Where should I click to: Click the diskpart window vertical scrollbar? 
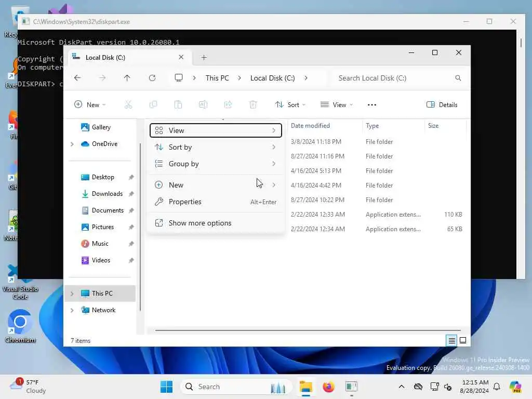[521, 43]
